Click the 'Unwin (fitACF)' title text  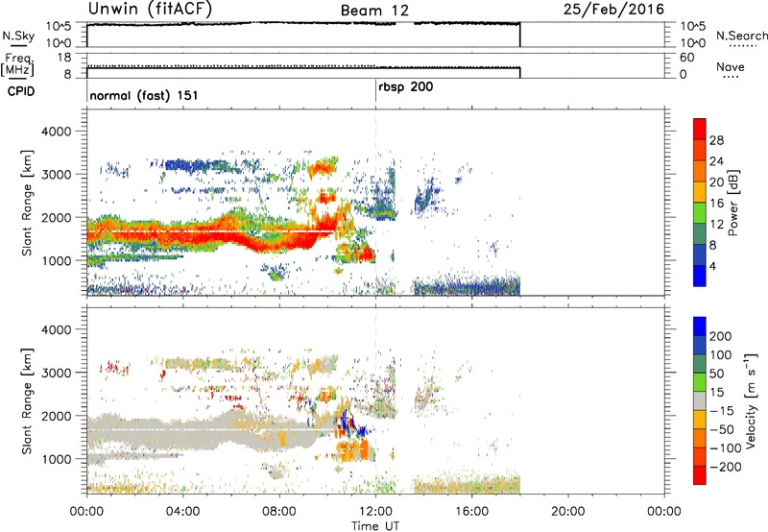coord(150,9)
